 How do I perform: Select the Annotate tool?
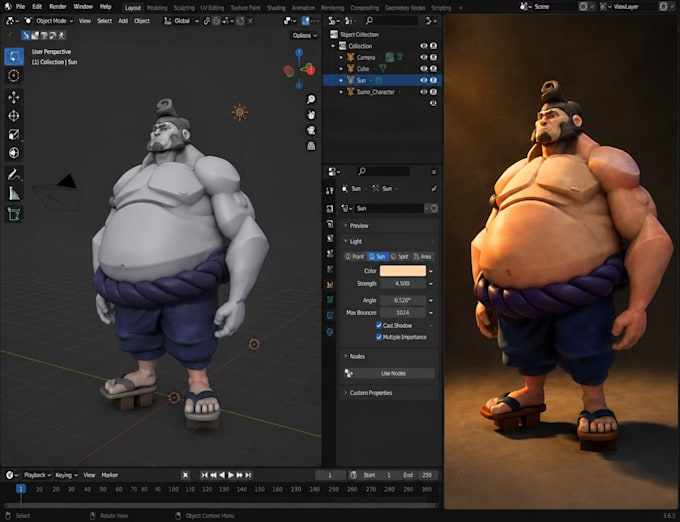click(x=14, y=175)
